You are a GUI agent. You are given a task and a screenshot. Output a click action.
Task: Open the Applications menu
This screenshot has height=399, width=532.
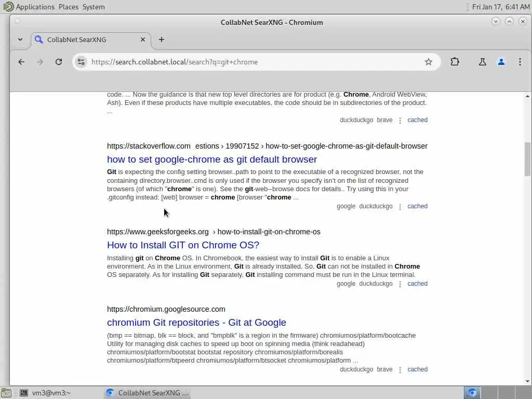tap(35, 7)
